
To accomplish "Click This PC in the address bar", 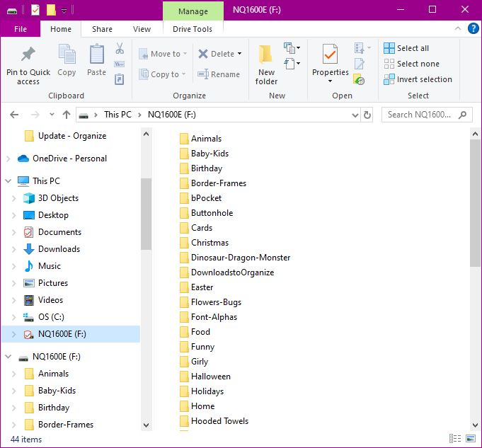I will pyautogui.click(x=117, y=115).
